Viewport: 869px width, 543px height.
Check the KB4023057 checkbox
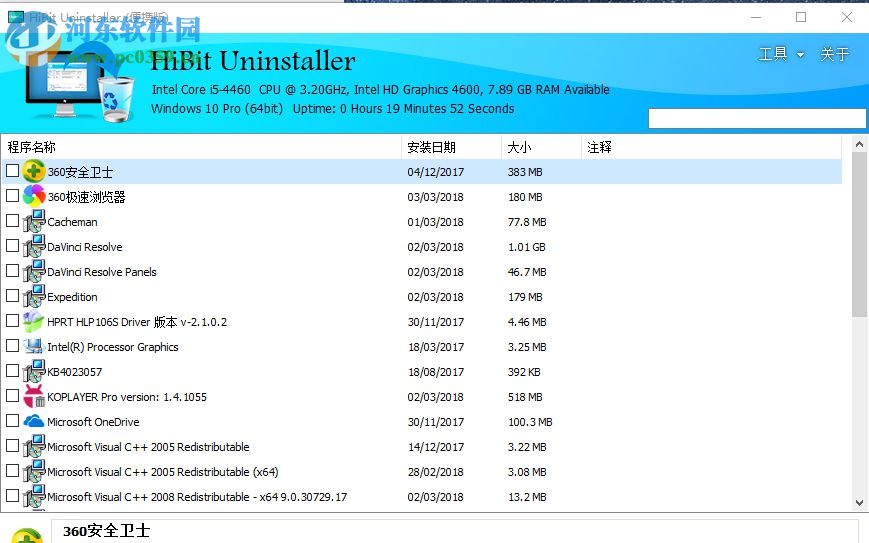tap(12, 371)
